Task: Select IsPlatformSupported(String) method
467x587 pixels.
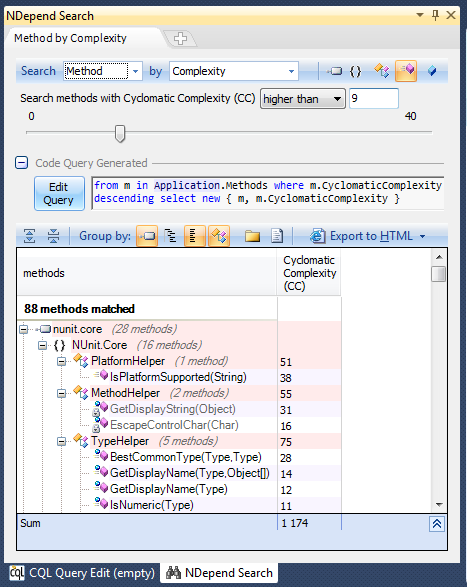Action: click(x=179, y=377)
